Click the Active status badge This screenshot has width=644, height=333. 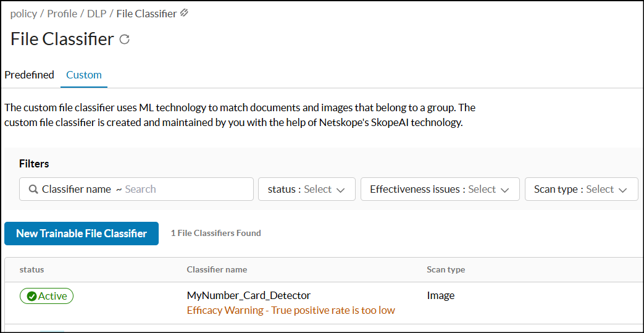pyautogui.click(x=46, y=296)
